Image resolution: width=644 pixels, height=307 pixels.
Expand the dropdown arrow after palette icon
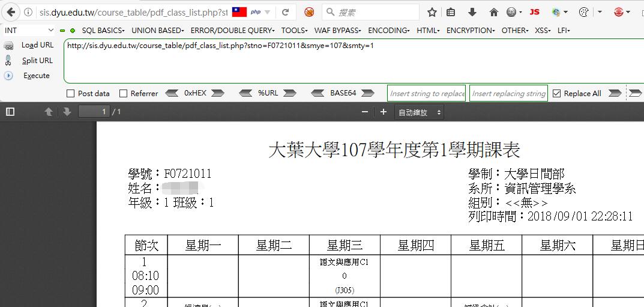pyautogui.click(x=600, y=13)
